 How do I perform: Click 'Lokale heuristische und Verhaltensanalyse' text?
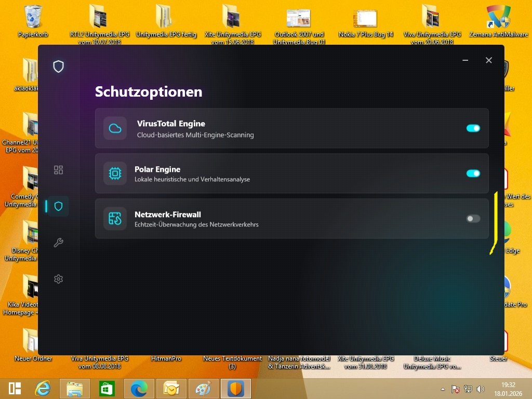(192, 179)
